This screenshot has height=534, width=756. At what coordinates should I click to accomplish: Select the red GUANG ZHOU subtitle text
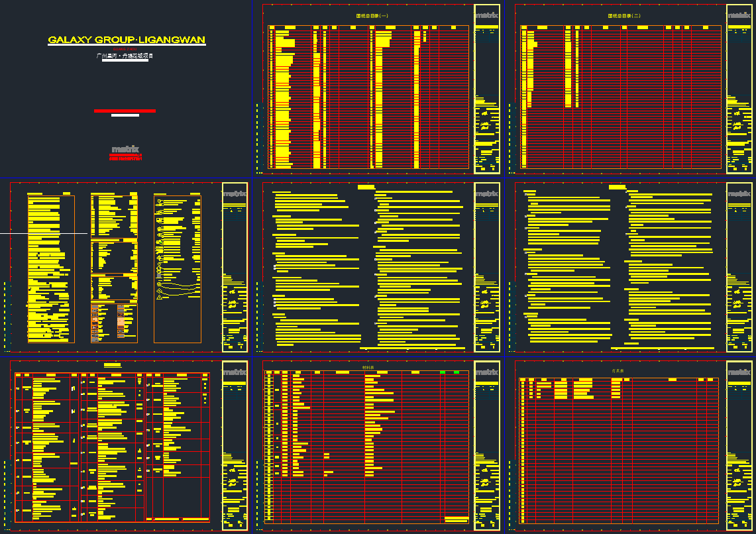coord(125,49)
